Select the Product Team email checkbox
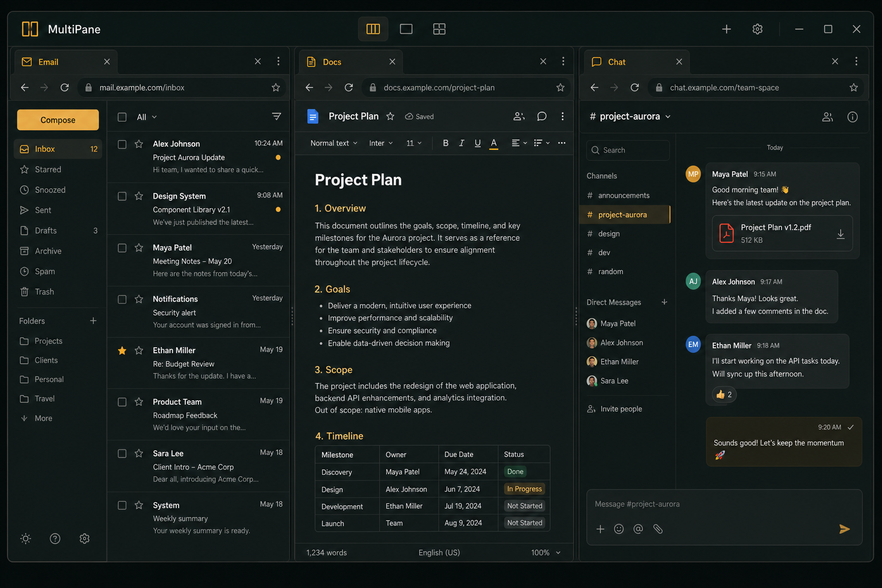This screenshot has height=588, width=882. click(122, 402)
